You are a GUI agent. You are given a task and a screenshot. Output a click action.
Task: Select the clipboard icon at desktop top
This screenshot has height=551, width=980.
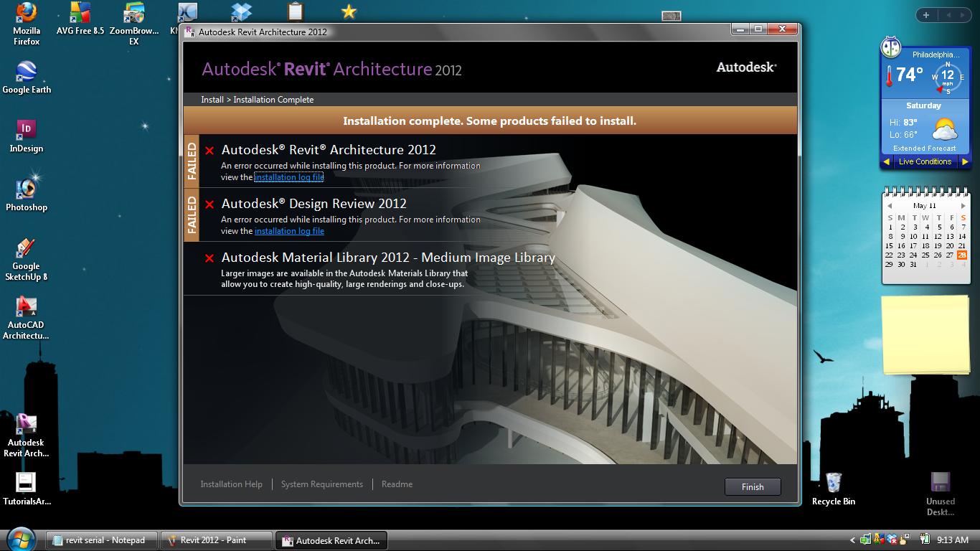[295, 11]
